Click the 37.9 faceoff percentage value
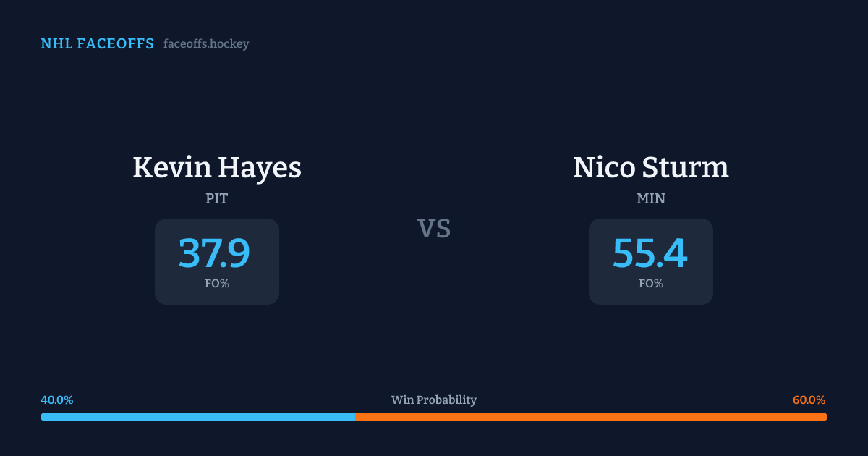This screenshot has height=456, width=868. pyautogui.click(x=214, y=253)
